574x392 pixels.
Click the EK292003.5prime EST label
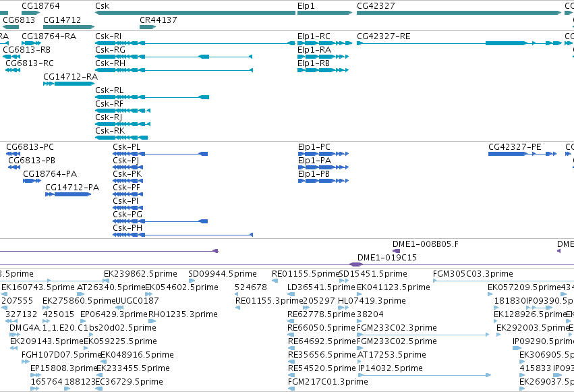click(x=533, y=328)
